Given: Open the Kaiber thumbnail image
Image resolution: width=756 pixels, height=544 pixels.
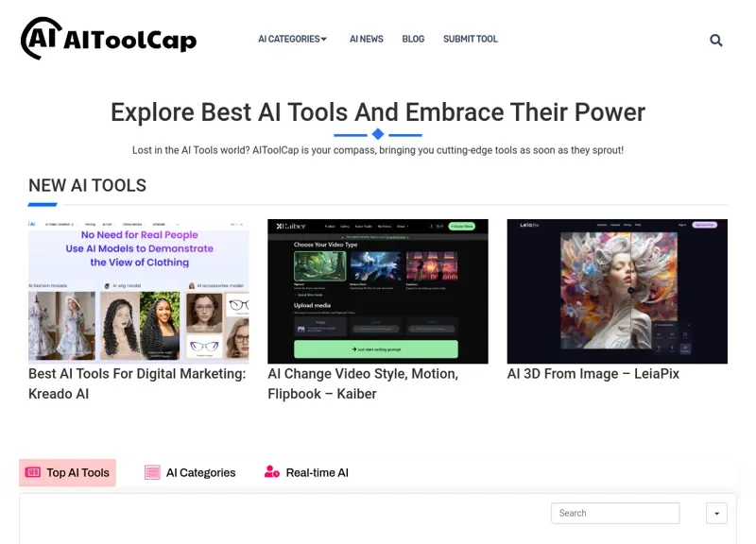Looking at the screenshot, I should click(x=378, y=291).
